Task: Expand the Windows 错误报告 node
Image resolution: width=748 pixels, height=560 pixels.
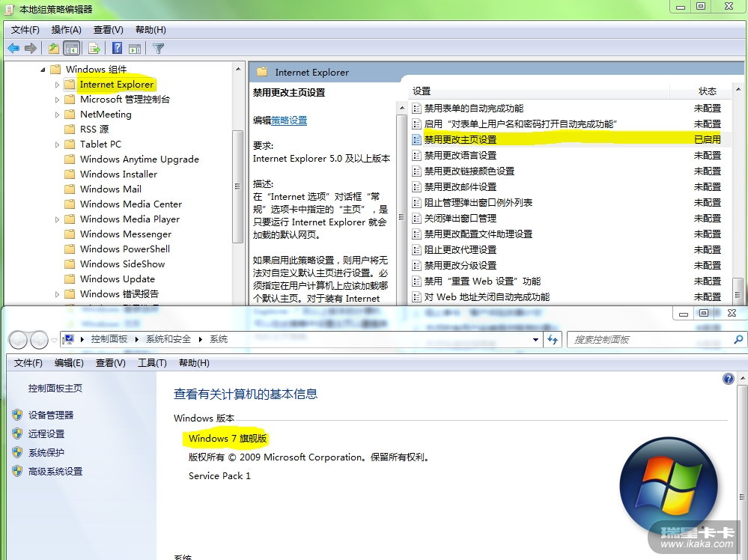Action: tap(57, 294)
